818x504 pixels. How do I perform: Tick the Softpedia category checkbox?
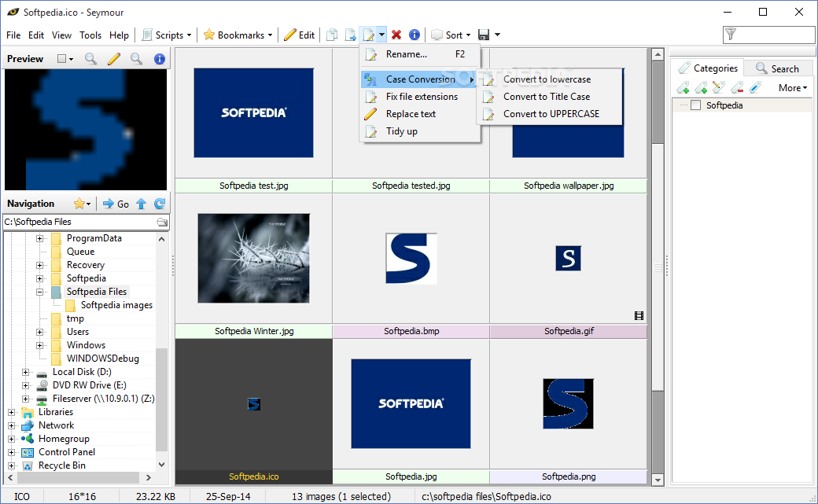tap(695, 105)
